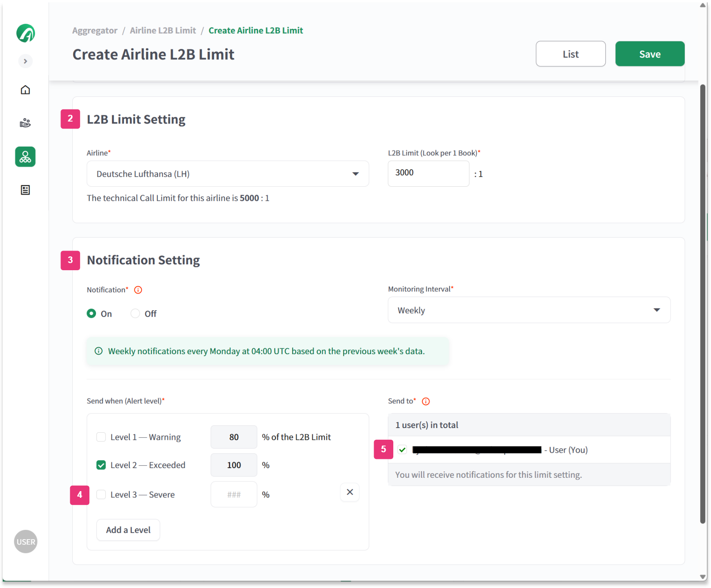This screenshot has width=711, height=588.
Task: Select the Off notification radio button
Action: pyautogui.click(x=135, y=313)
